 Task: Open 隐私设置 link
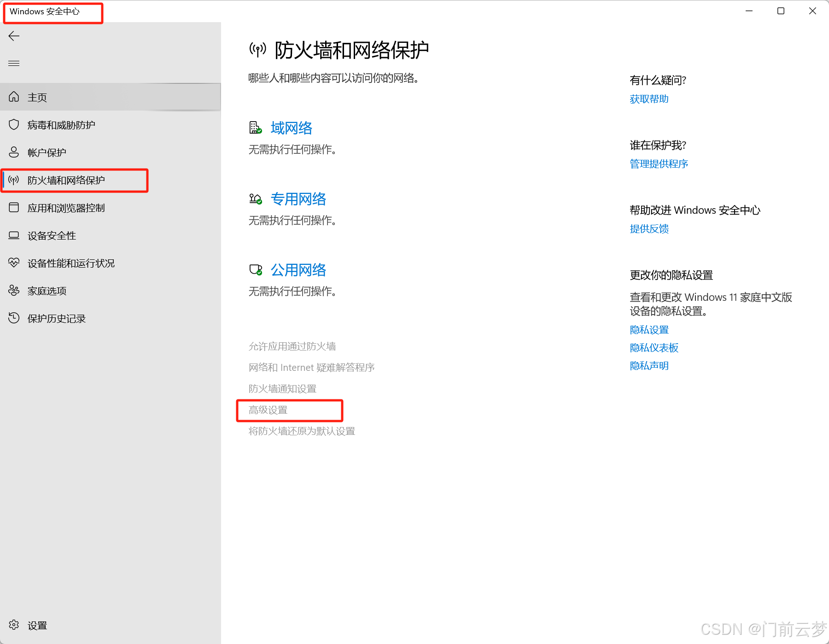click(x=649, y=330)
